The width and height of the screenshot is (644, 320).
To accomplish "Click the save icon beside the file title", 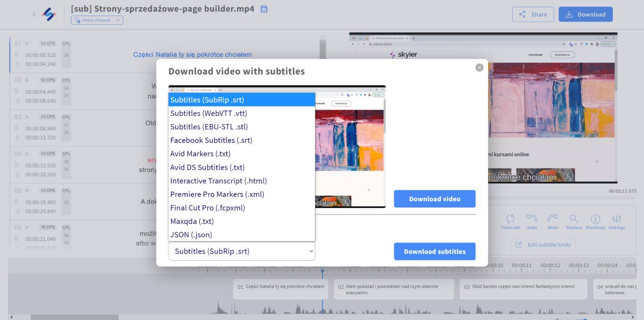I will pyautogui.click(x=264, y=9).
